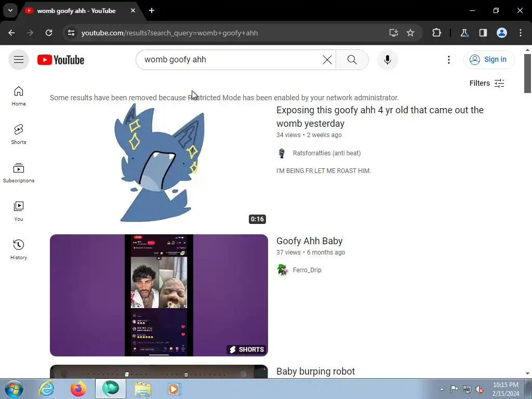Install app icon in address bar

[394, 33]
